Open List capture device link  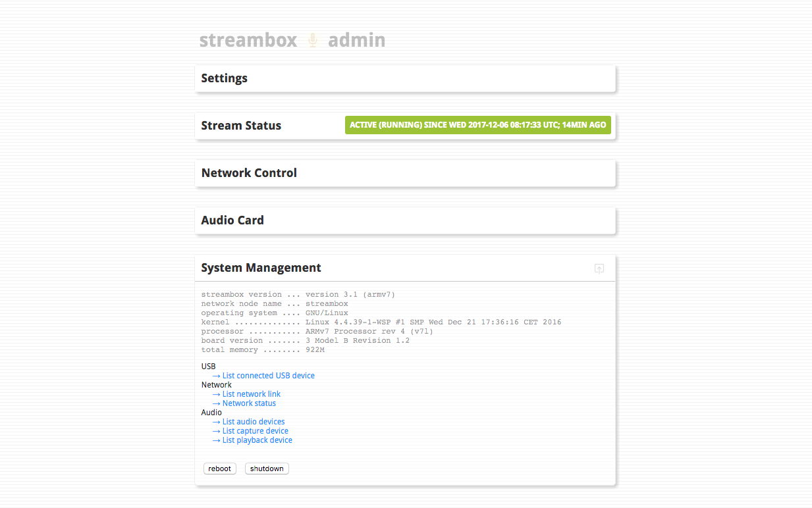255,431
